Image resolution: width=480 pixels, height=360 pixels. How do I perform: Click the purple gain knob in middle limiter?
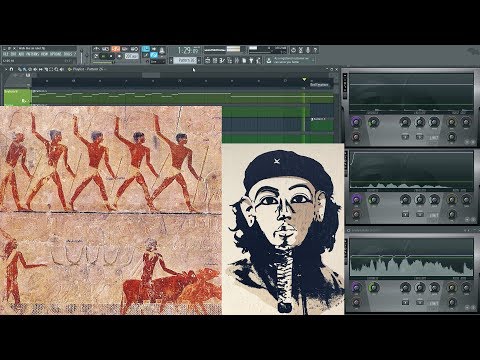click(356, 200)
